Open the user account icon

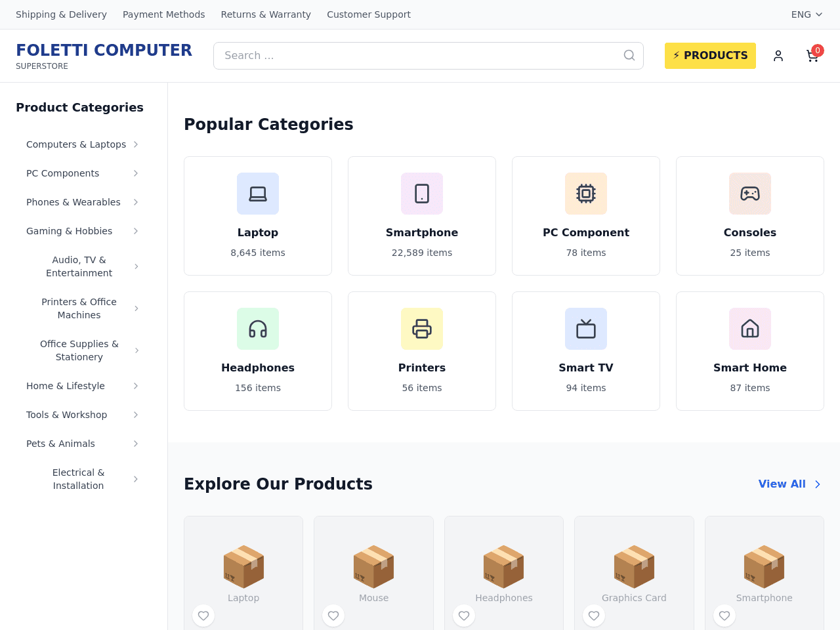coord(778,56)
